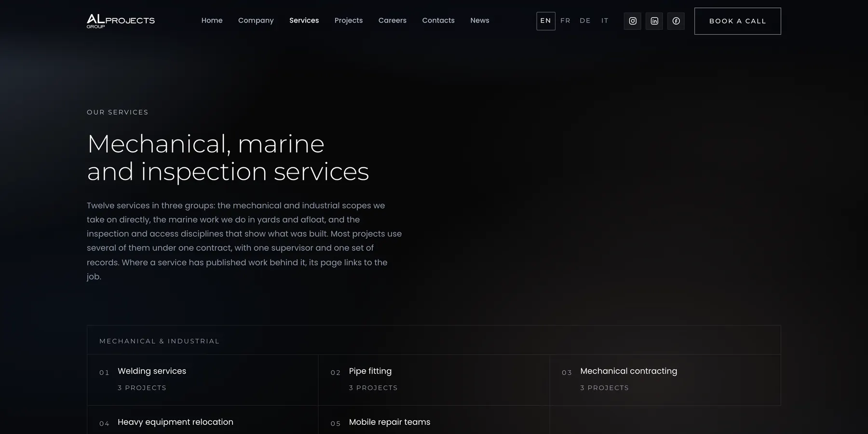
Task: Open the Facebook social icon
Action: pos(676,21)
